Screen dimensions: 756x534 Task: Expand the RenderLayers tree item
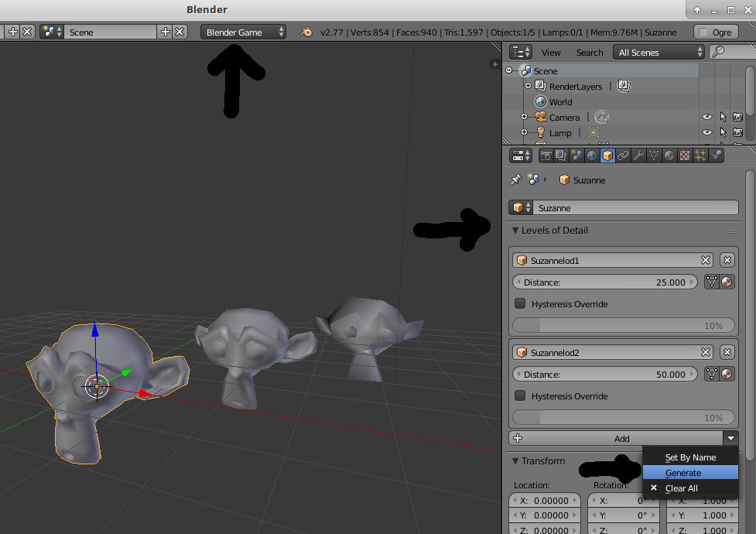click(528, 86)
